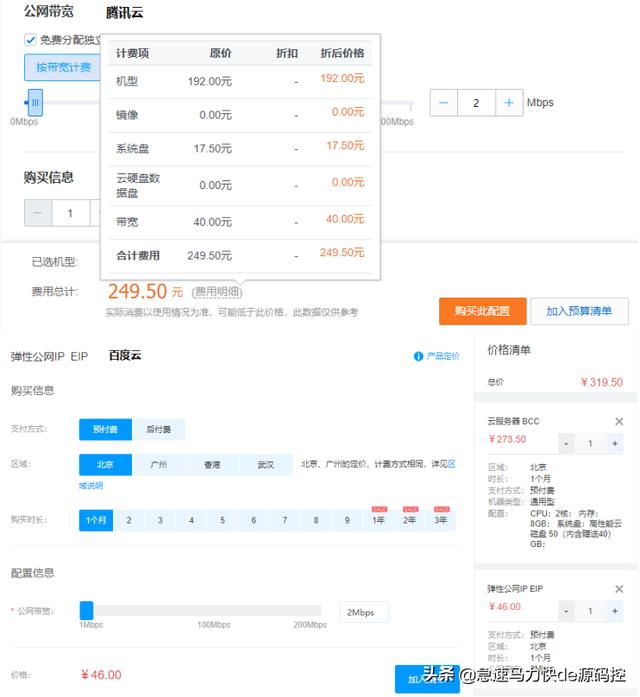This screenshot has width=640, height=697.
Task: Increase 云服务器 BCC quantity
Action: pos(615,444)
